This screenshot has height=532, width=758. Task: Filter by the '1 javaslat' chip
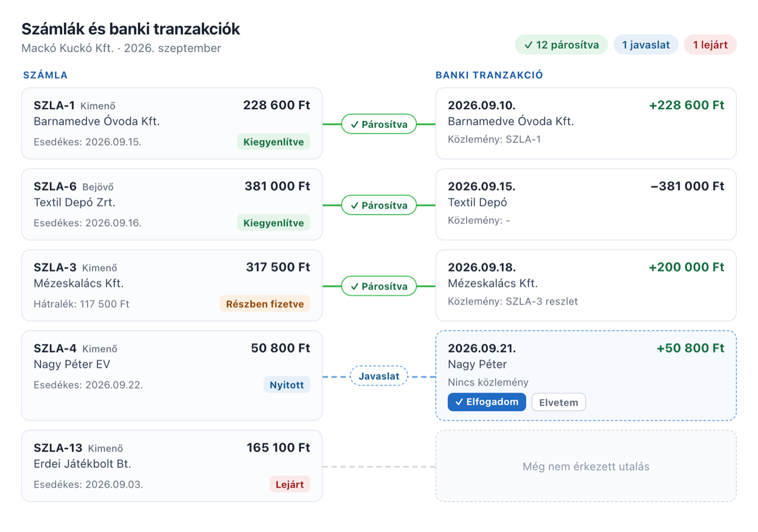pyautogui.click(x=645, y=45)
